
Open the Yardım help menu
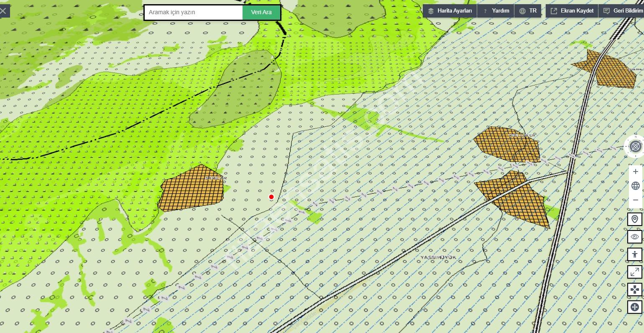click(x=496, y=11)
